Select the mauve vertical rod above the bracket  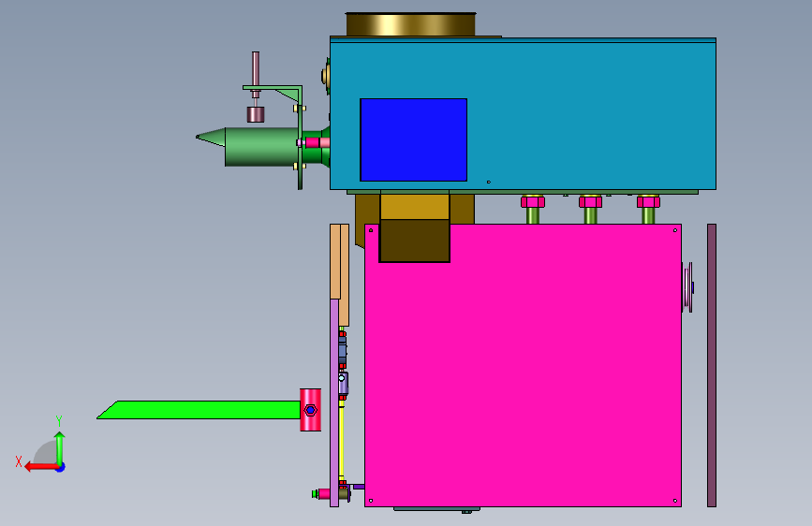point(256,70)
